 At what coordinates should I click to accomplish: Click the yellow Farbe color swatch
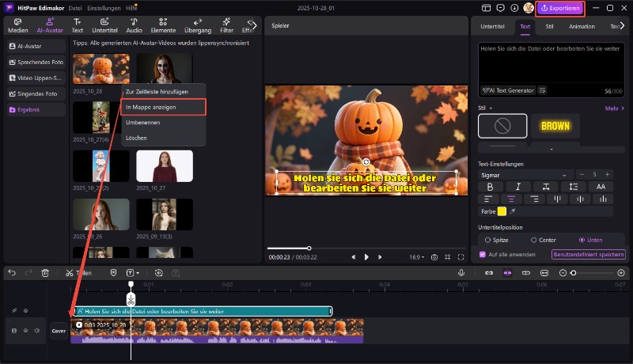(502, 211)
